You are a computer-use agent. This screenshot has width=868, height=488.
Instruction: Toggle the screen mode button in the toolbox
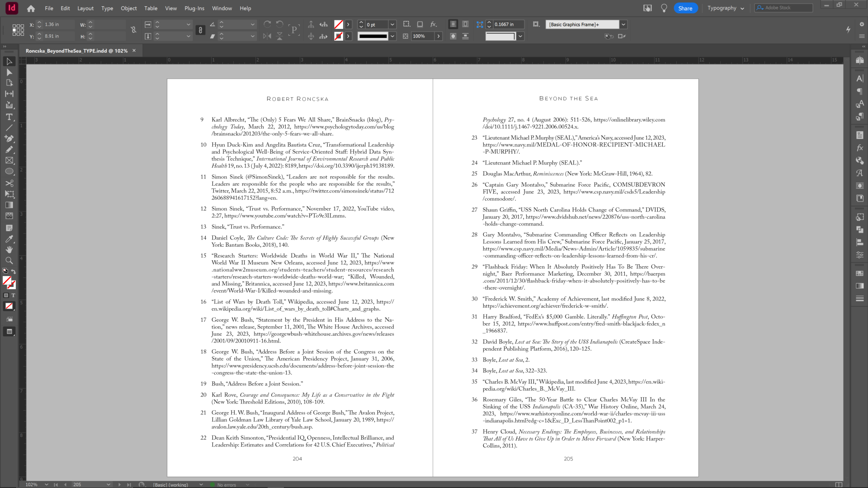(x=9, y=332)
